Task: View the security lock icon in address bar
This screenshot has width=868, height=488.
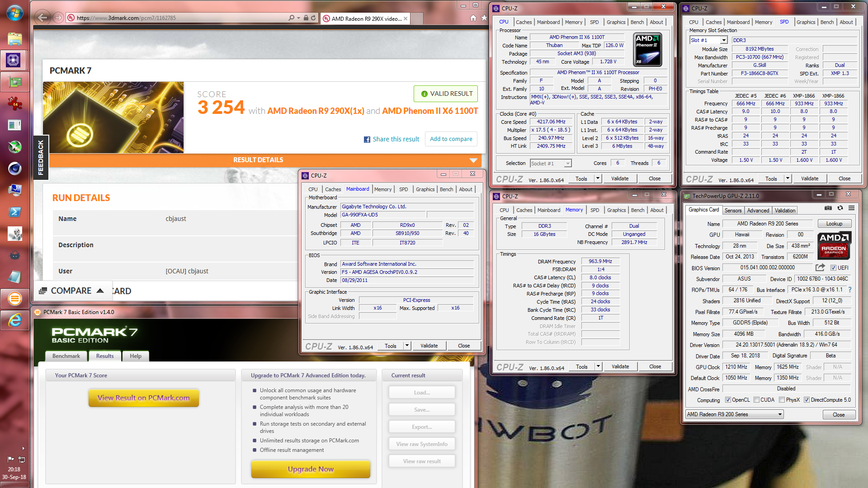Action: [306, 18]
